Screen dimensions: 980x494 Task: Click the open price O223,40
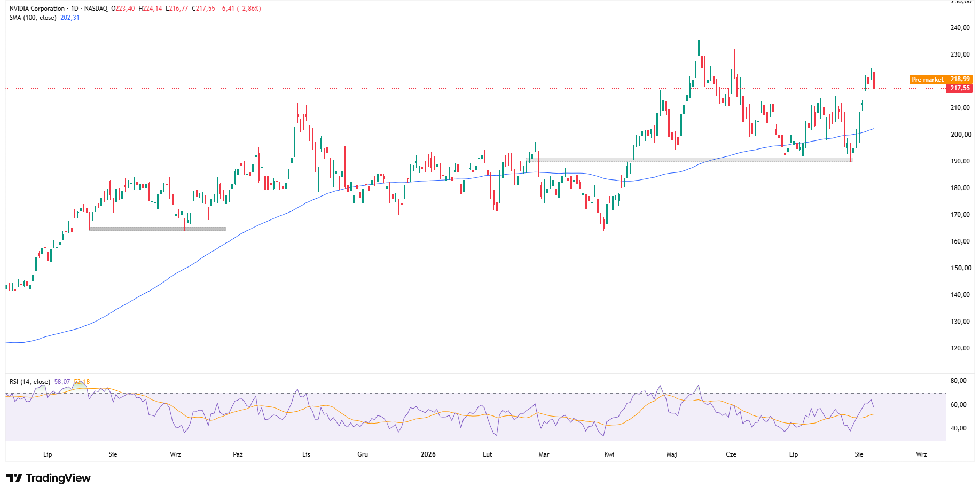pyautogui.click(x=123, y=9)
